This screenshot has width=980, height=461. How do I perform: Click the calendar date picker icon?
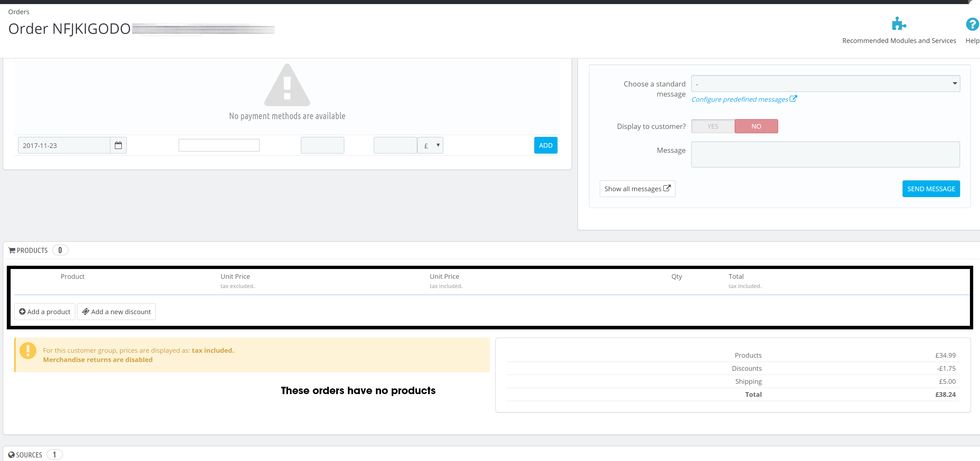[x=118, y=145]
